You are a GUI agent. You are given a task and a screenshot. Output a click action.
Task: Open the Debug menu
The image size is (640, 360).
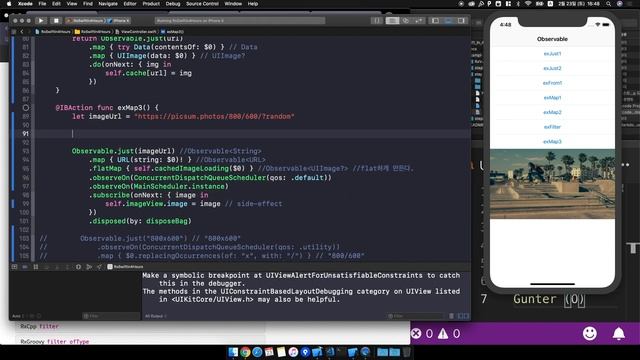click(173, 4)
